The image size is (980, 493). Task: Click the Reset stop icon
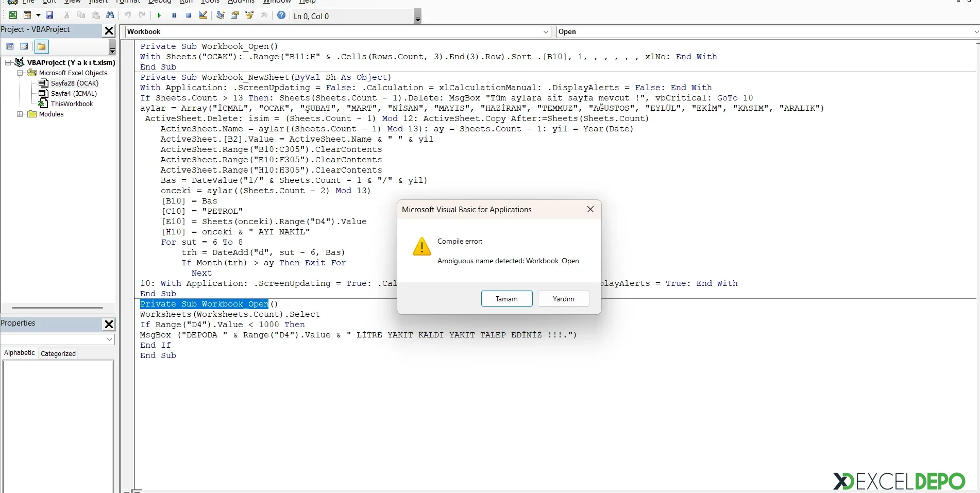[189, 15]
